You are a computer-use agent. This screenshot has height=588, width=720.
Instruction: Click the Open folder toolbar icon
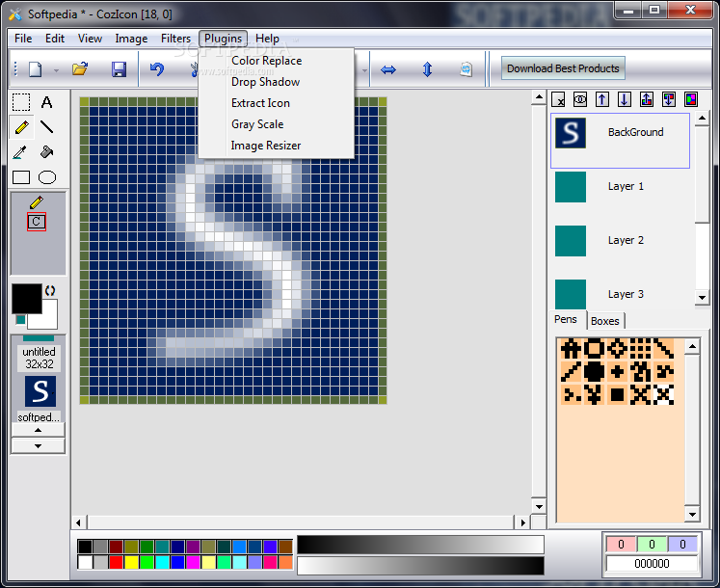tap(80, 69)
